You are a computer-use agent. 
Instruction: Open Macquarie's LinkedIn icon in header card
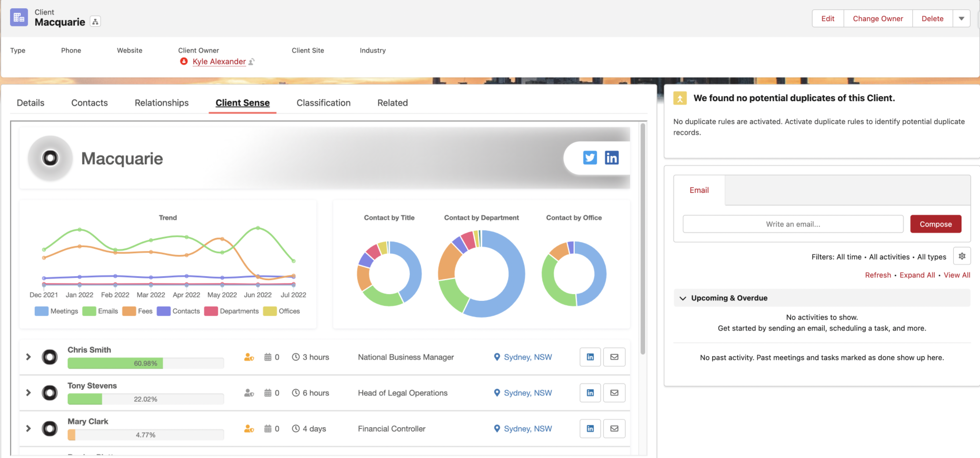pyautogui.click(x=612, y=158)
